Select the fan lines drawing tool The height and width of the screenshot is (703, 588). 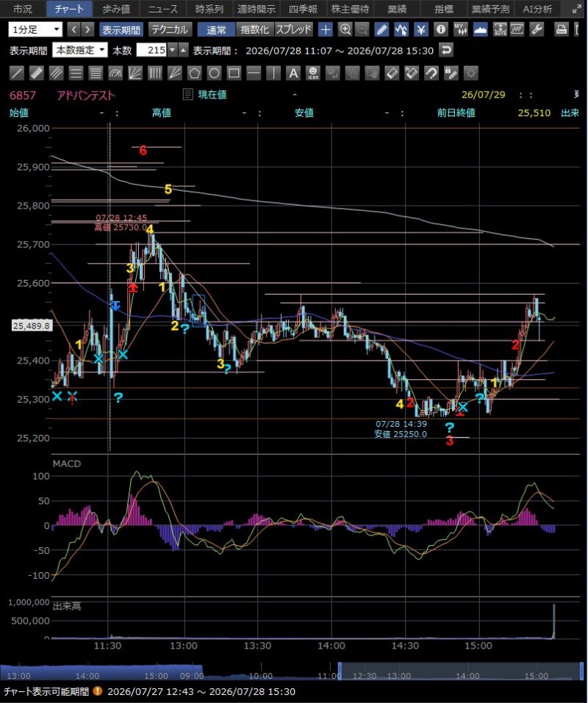(x=135, y=73)
